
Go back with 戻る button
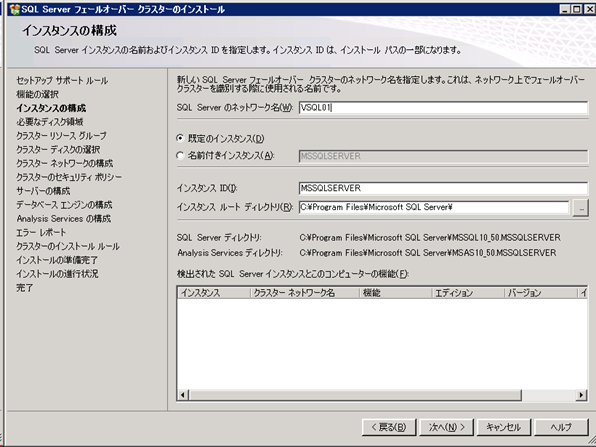point(389,427)
